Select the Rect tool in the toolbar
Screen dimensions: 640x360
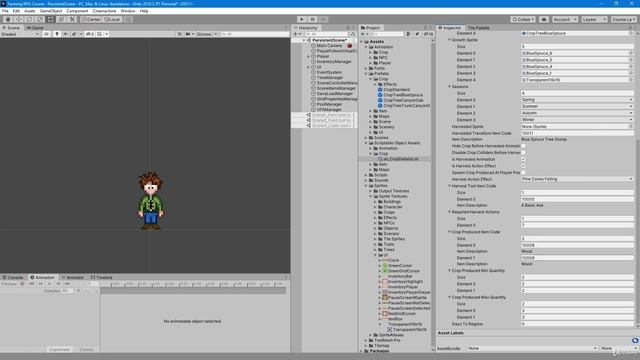(x=50, y=19)
